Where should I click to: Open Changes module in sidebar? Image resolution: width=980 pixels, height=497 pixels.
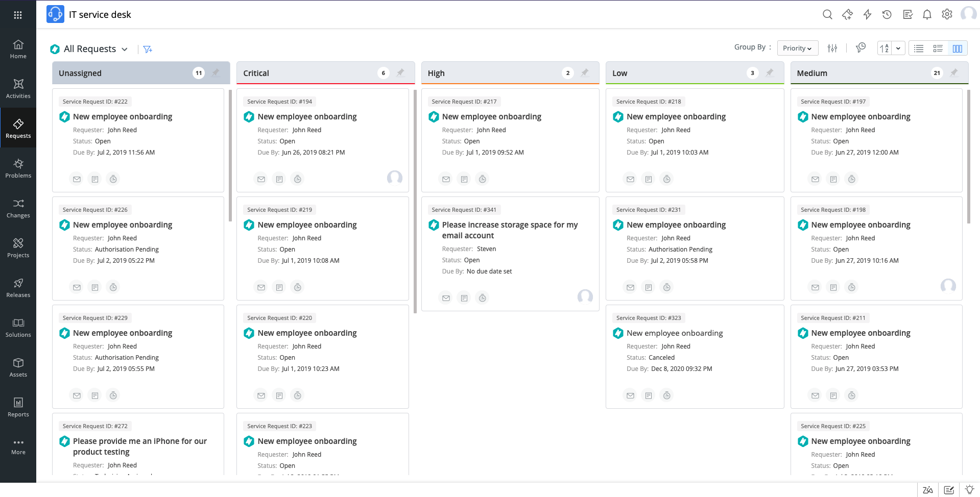click(x=18, y=208)
